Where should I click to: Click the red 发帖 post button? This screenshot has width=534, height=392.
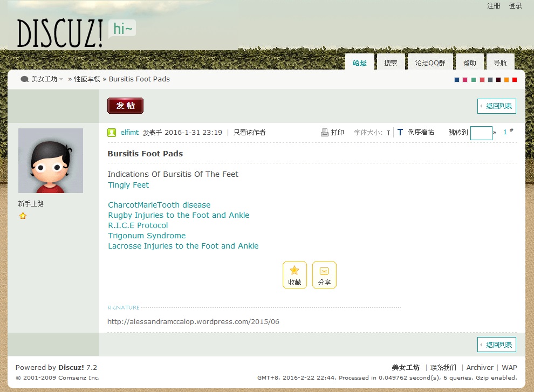click(125, 106)
